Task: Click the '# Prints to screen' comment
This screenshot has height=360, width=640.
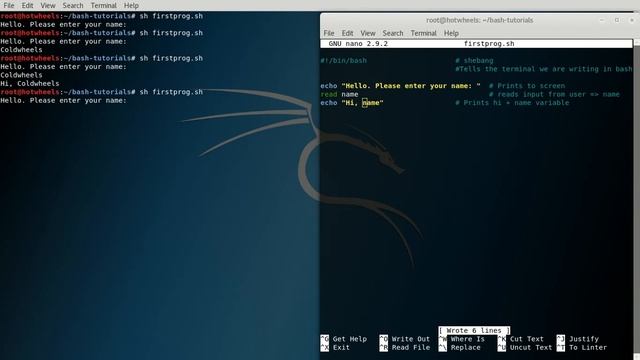Action: coord(527,86)
